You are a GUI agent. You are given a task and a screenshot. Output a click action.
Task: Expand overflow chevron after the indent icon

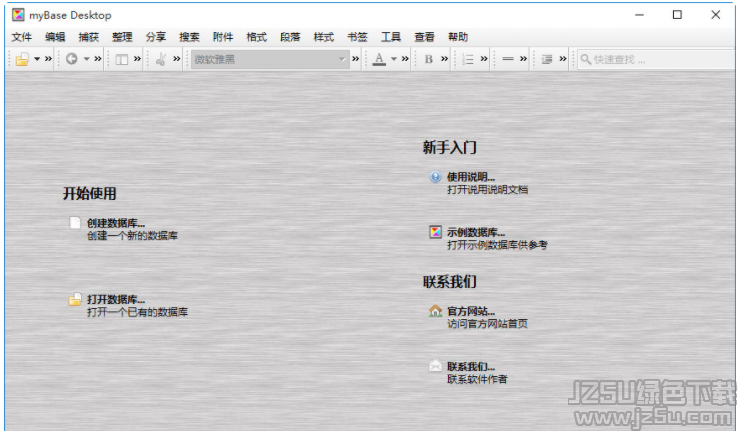pyautogui.click(x=563, y=59)
